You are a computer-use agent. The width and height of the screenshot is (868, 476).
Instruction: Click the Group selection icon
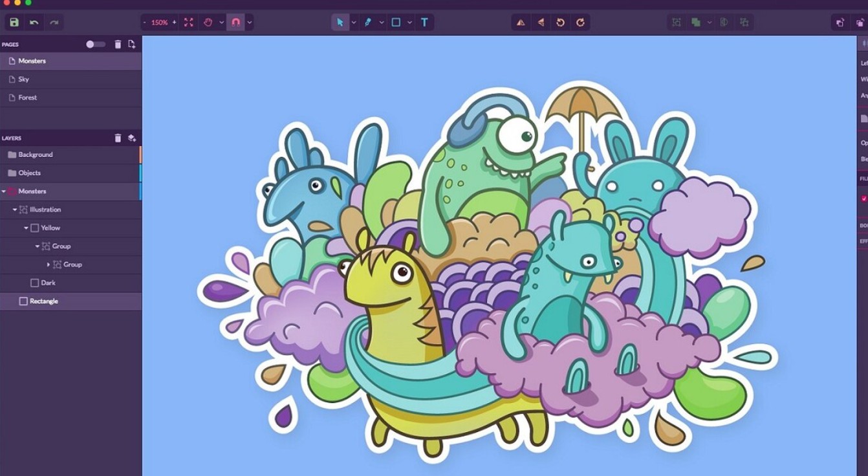[x=677, y=22]
